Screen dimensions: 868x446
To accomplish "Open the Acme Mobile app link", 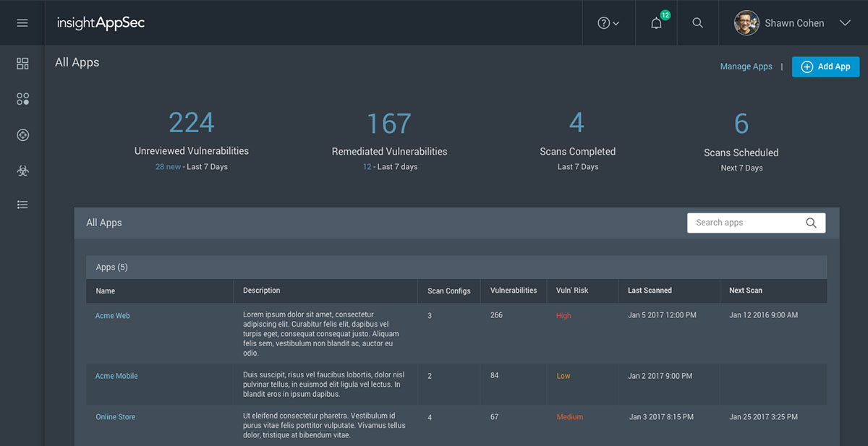I will [116, 376].
